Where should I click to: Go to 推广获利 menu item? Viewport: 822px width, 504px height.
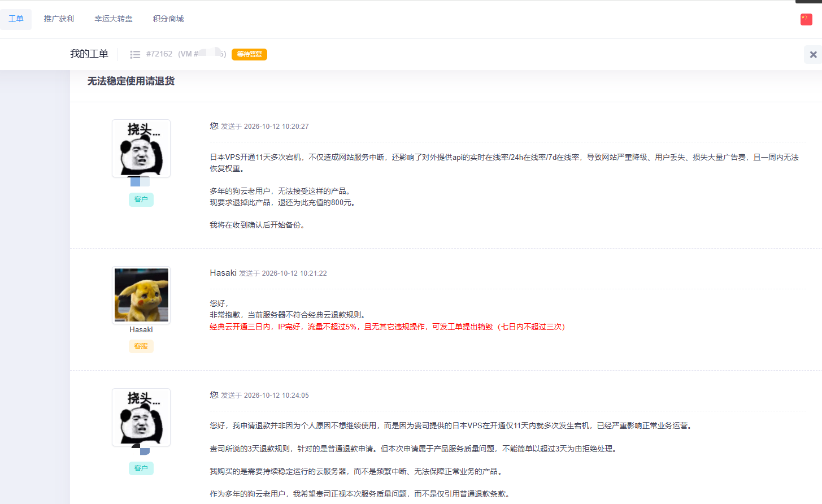click(x=59, y=19)
